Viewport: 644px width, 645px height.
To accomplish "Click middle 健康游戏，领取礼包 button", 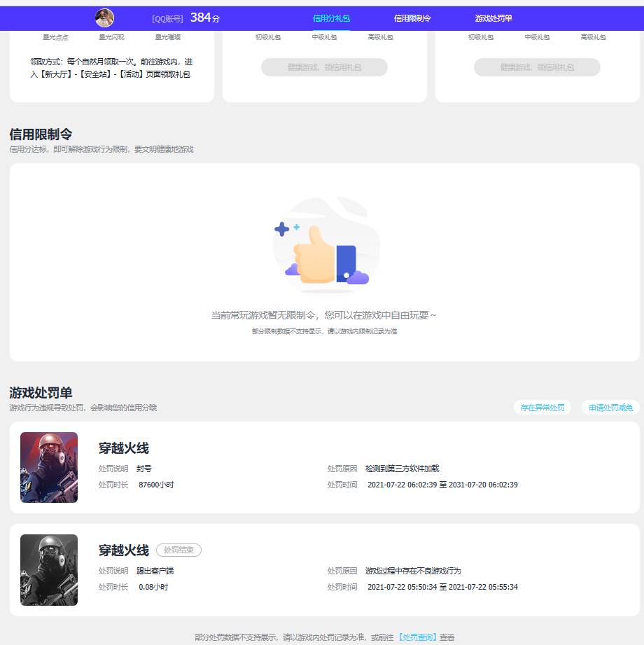I will tap(324, 67).
